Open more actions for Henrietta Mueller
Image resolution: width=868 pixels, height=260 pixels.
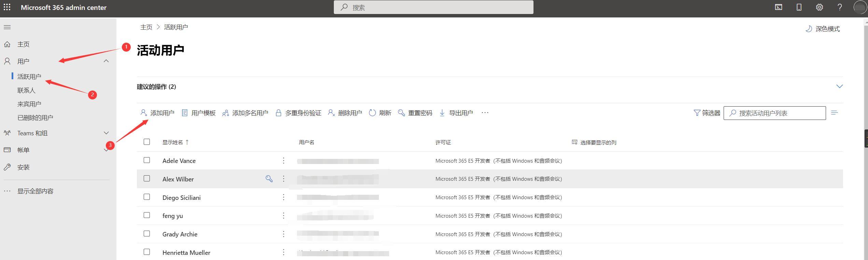(283, 252)
